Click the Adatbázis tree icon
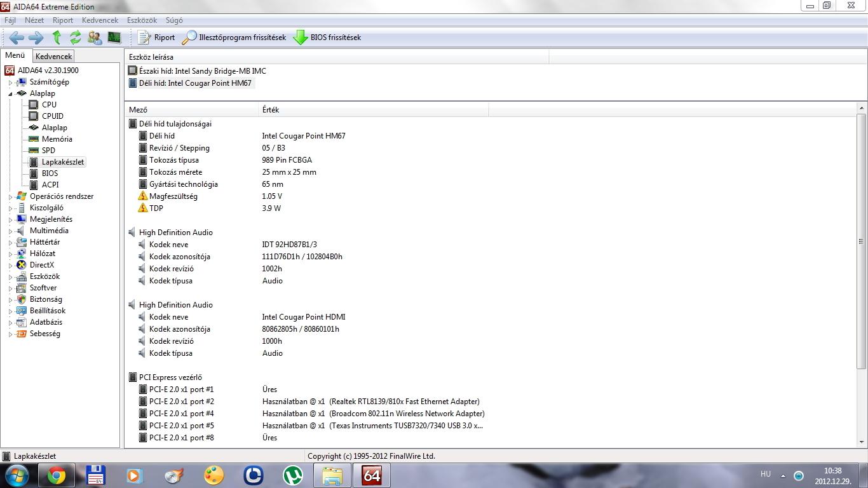 tap(22, 322)
